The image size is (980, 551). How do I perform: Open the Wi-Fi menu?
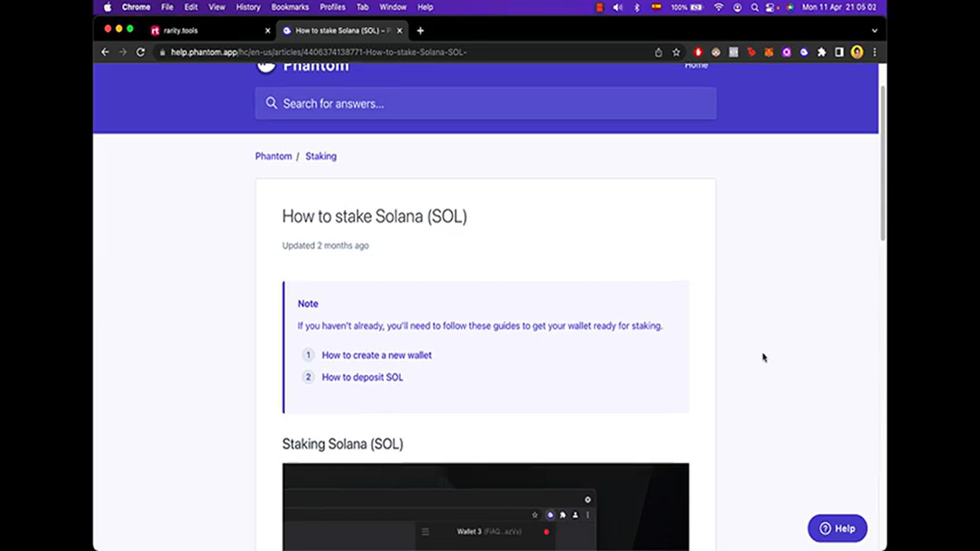tap(719, 7)
